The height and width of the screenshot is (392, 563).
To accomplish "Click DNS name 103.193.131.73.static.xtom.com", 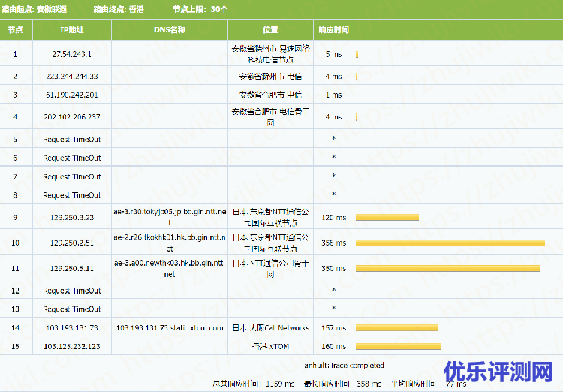I will pos(170,328).
